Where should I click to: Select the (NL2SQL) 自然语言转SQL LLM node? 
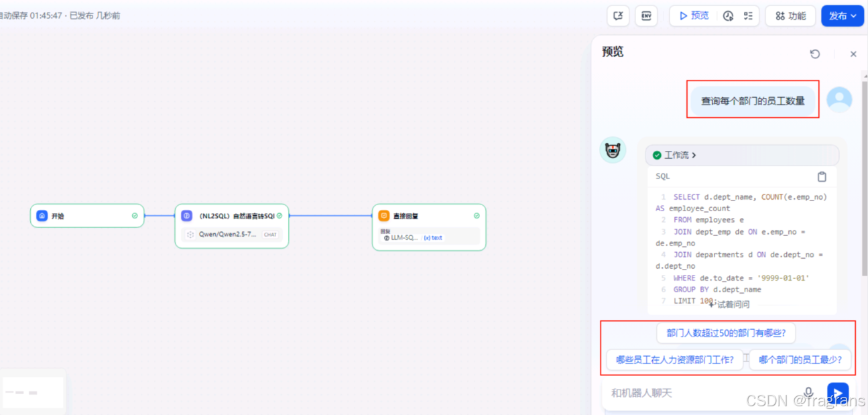click(232, 226)
